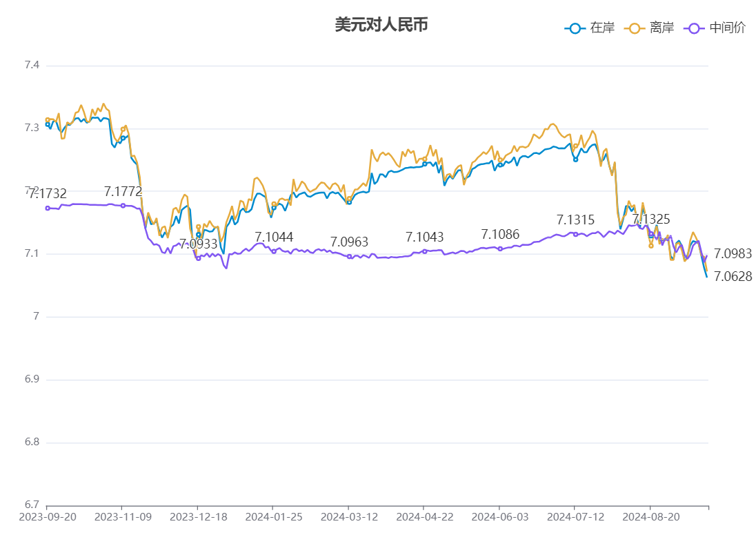The height and width of the screenshot is (535, 756).
Task: Click the 7.1044 value label
Action: pyautogui.click(x=274, y=237)
